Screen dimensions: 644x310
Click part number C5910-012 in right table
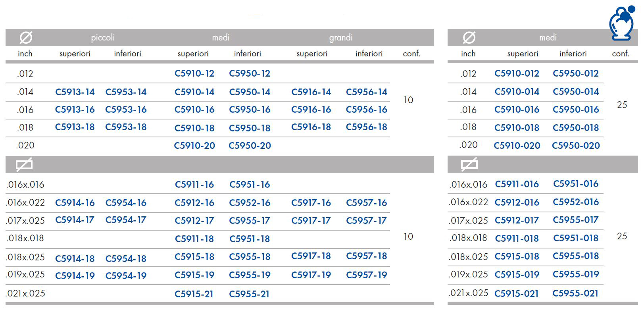(x=517, y=73)
